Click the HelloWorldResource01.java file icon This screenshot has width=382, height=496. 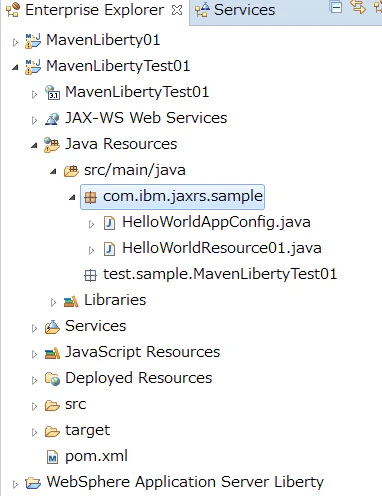tap(109, 249)
